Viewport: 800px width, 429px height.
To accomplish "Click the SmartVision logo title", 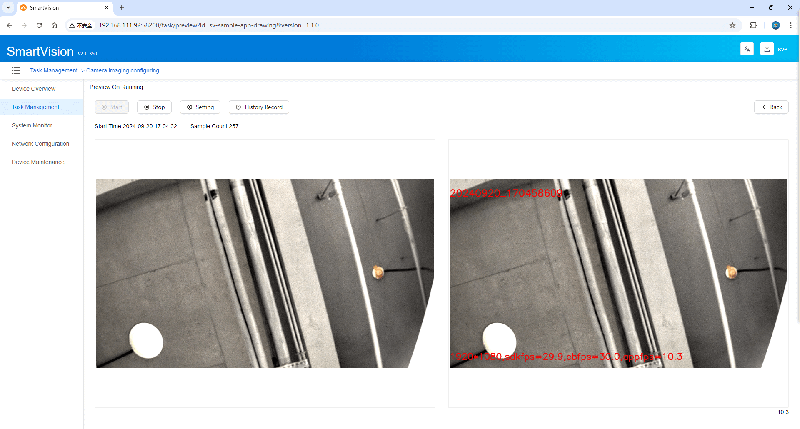I will [x=40, y=52].
